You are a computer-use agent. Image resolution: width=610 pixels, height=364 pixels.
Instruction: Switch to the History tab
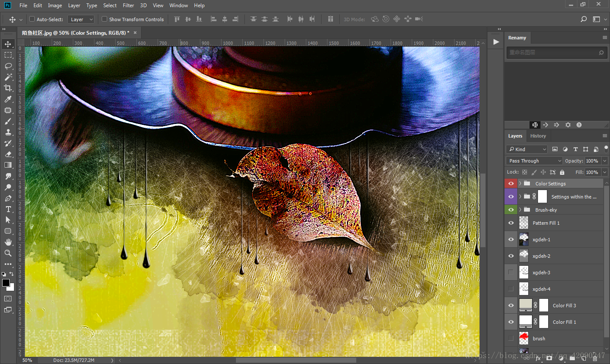[x=538, y=136]
